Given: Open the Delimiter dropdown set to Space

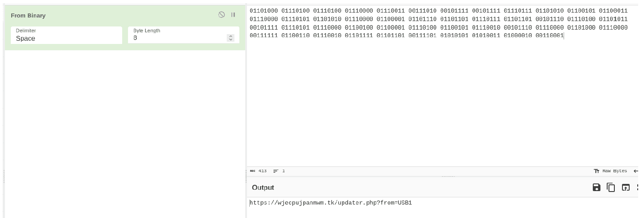Looking at the screenshot, I should tap(66, 35).
